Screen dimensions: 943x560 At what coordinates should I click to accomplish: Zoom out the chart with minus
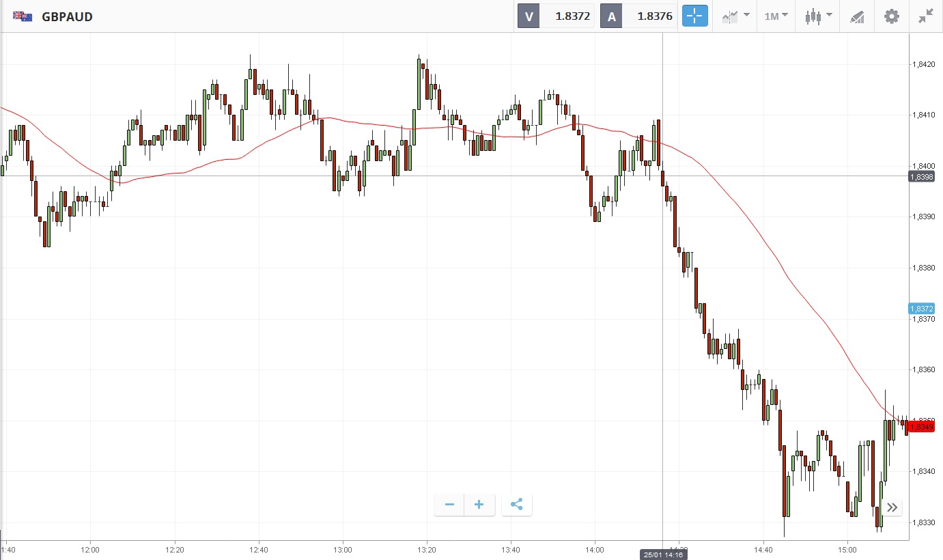coord(449,505)
